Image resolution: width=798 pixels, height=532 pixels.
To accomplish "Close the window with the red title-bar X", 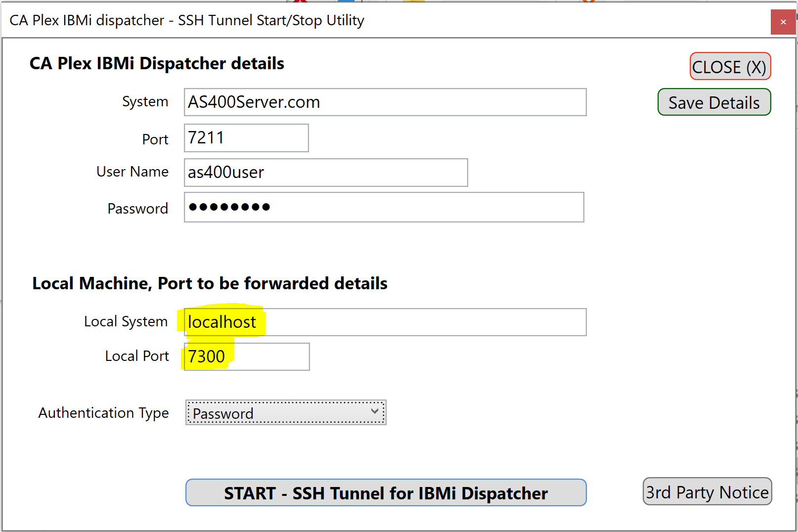I will tap(783, 22).
